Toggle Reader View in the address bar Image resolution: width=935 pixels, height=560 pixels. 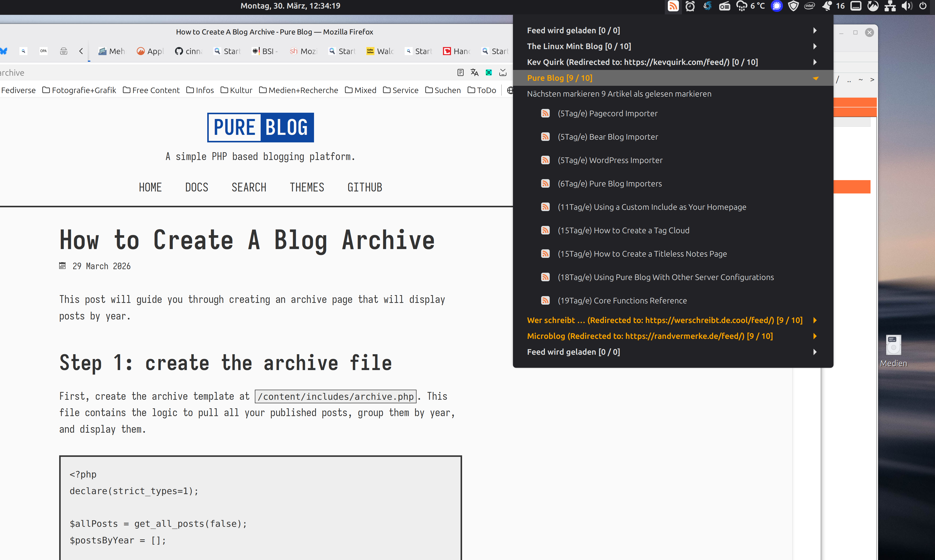click(x=460, y=72)
